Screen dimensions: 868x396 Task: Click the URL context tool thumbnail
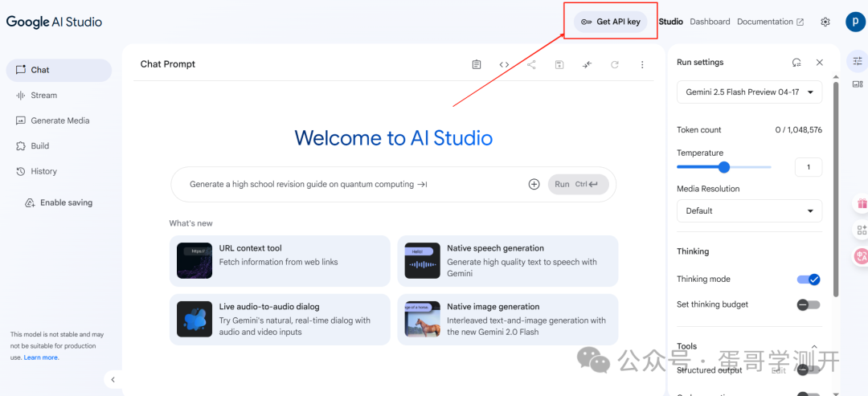[x=194, y=260]
